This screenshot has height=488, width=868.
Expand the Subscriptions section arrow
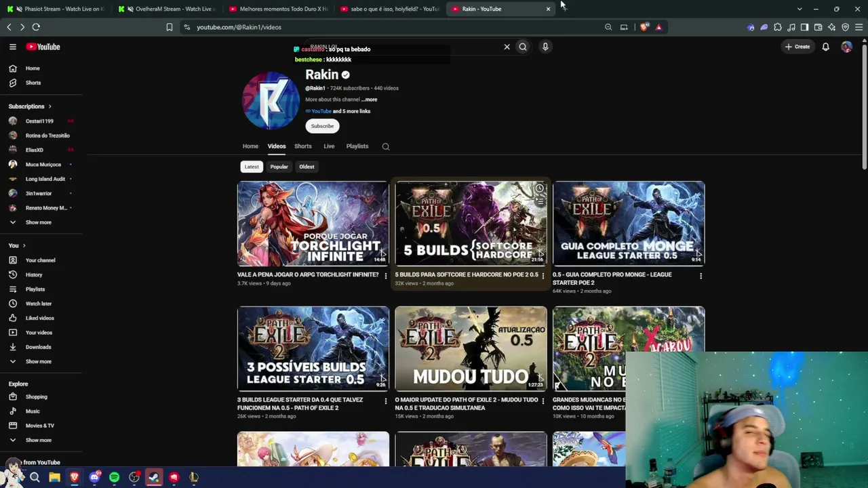[x=50, y=106]
